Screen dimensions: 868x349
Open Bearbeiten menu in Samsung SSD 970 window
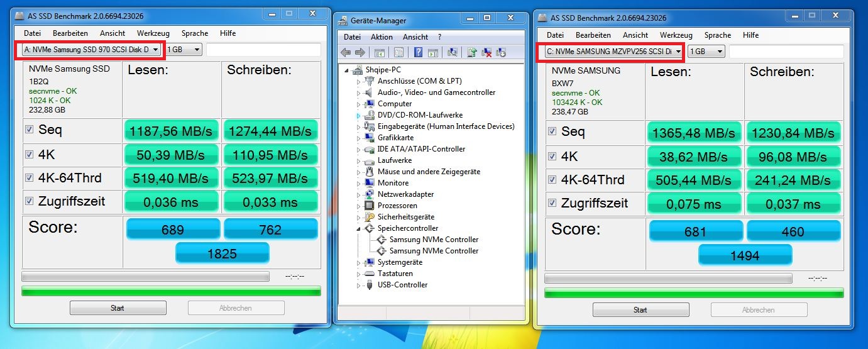pos(70,33)
